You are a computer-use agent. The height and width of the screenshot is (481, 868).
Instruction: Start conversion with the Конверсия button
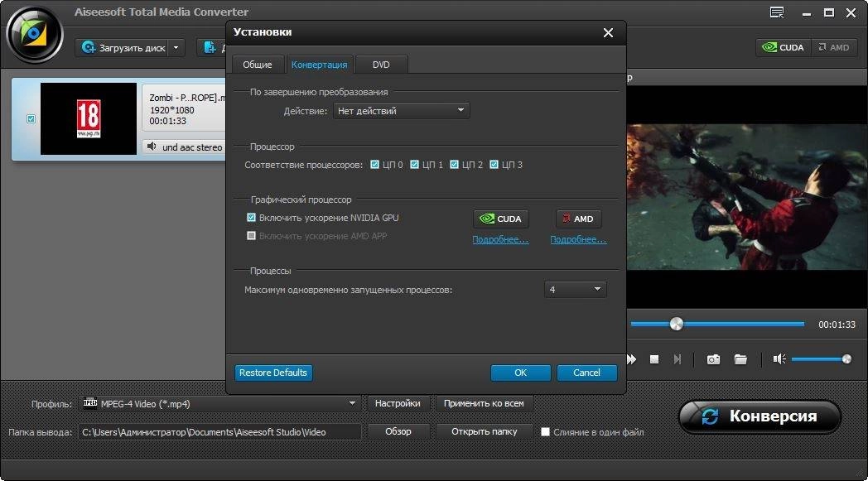click(760, 416)
